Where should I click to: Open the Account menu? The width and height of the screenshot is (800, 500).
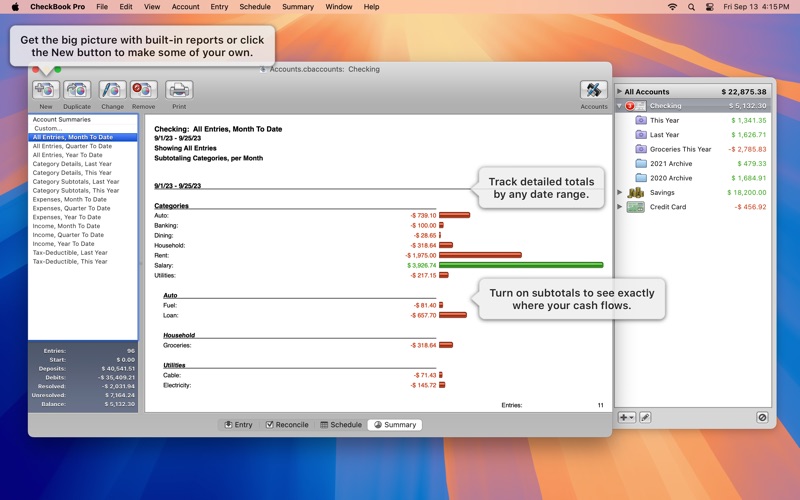pyautogui.click(x=185, y=7)
